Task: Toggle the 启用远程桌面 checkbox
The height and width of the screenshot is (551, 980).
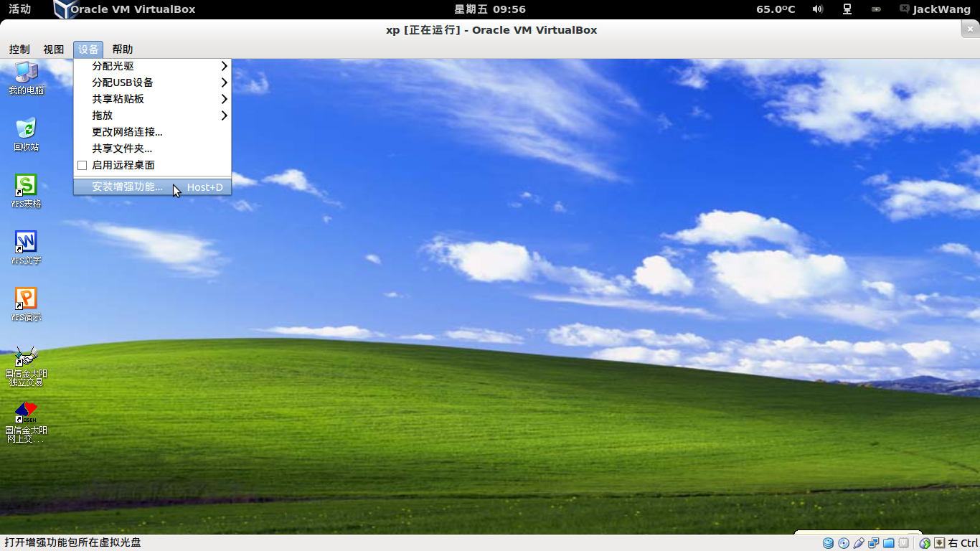Action: [x=82, y=165]
